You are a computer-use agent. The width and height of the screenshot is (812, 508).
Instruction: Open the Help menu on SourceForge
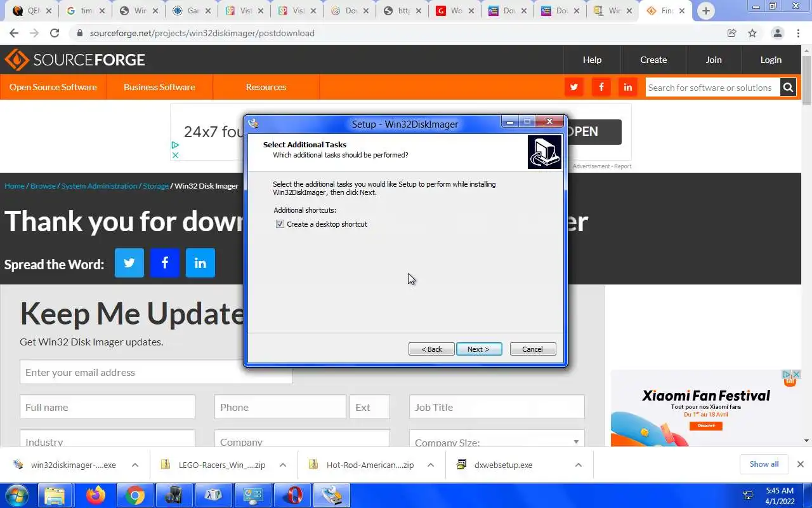[592, 60]
